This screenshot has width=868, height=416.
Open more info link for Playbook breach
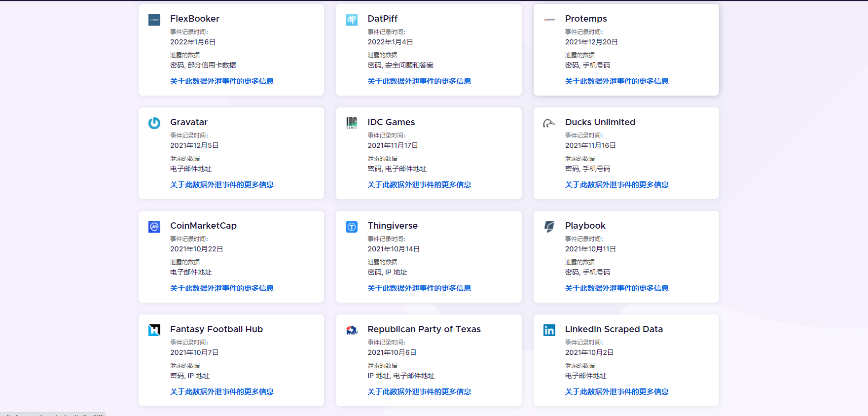point(617,288)
